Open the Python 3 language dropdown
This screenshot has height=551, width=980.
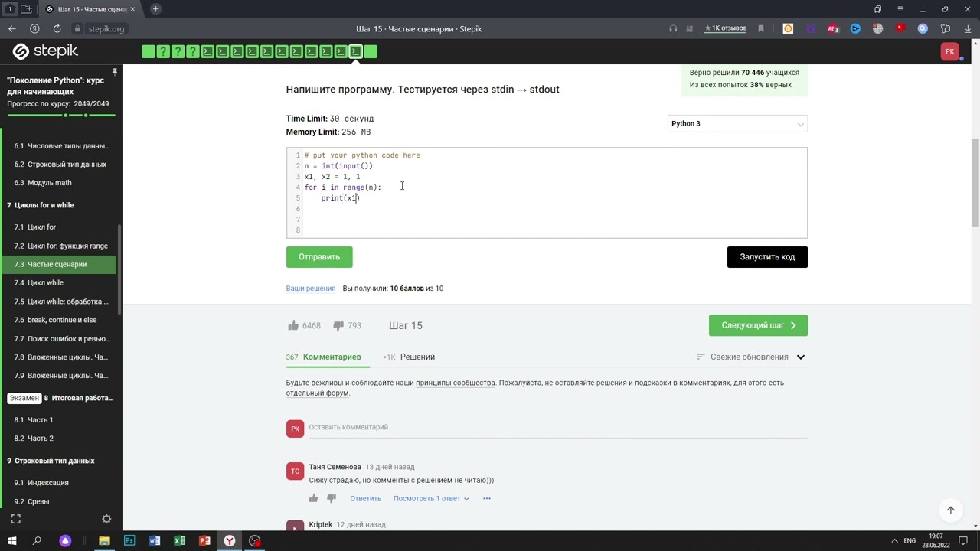coord(737,123)
